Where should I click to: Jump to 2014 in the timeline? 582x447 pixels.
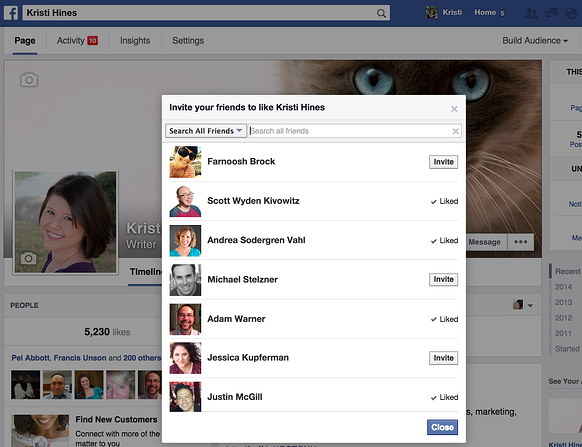point(563,287)
